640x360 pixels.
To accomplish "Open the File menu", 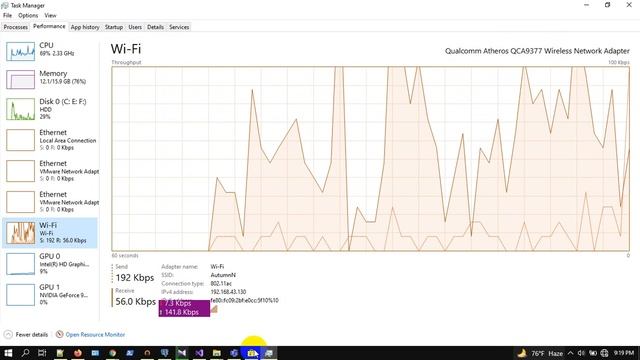I will [x=7, y=15].
